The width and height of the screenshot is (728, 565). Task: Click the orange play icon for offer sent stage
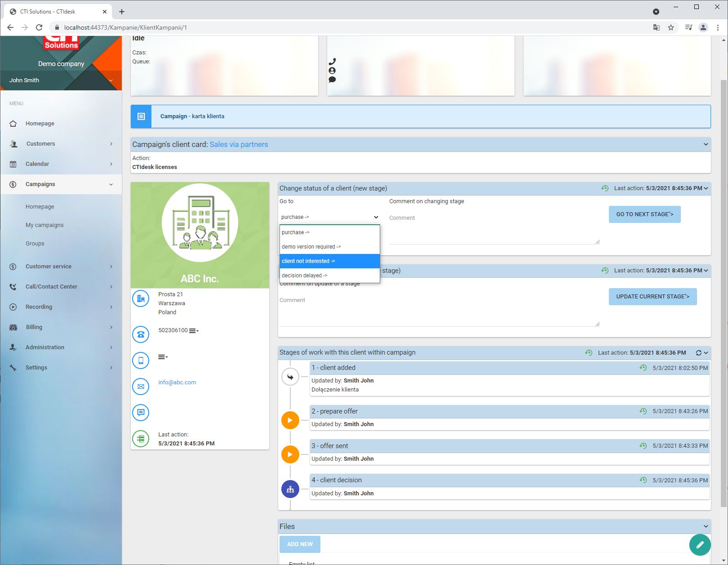[x=290, y=454]
